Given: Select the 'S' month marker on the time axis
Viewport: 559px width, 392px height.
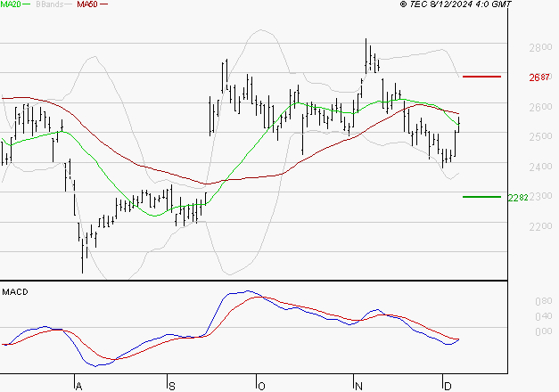Looking at the screenshot, I should [x=171, y=386].
